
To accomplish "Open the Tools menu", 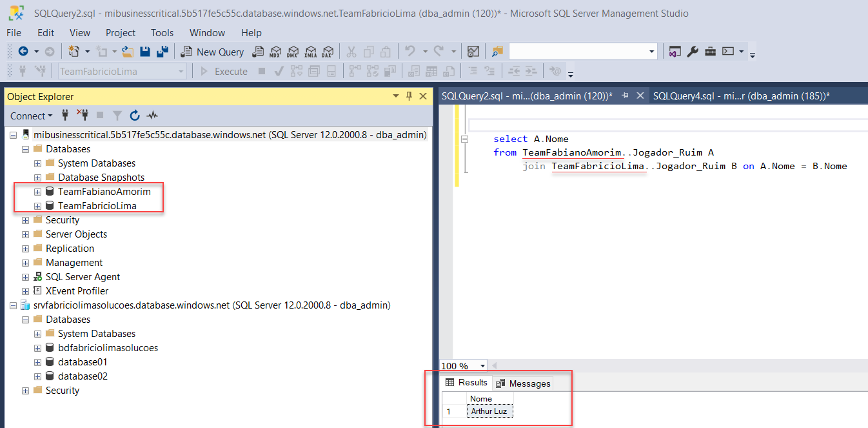I will (162, 32).
